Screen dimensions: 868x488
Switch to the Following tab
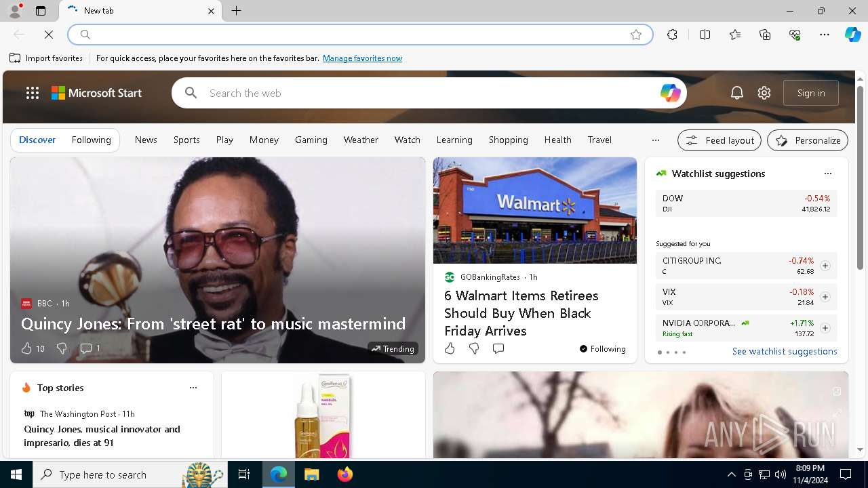92,140
